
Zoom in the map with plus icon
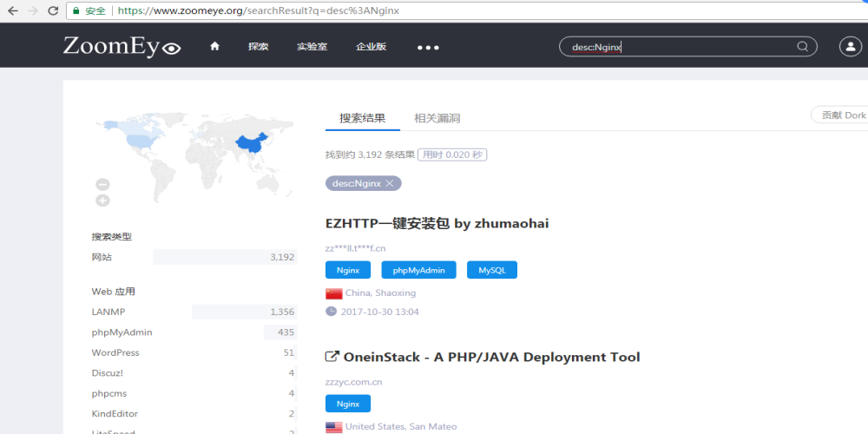(102, 201)
